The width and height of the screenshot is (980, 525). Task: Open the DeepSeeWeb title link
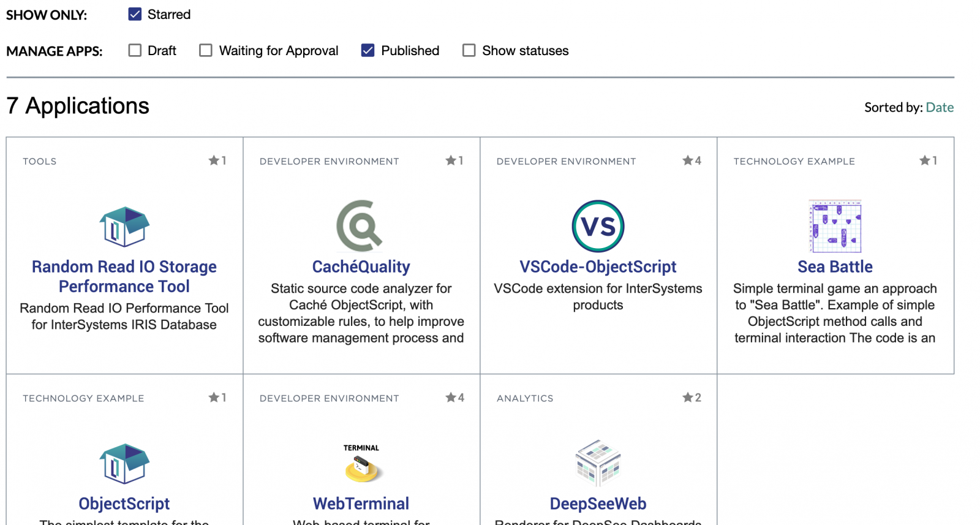(598, 504)
